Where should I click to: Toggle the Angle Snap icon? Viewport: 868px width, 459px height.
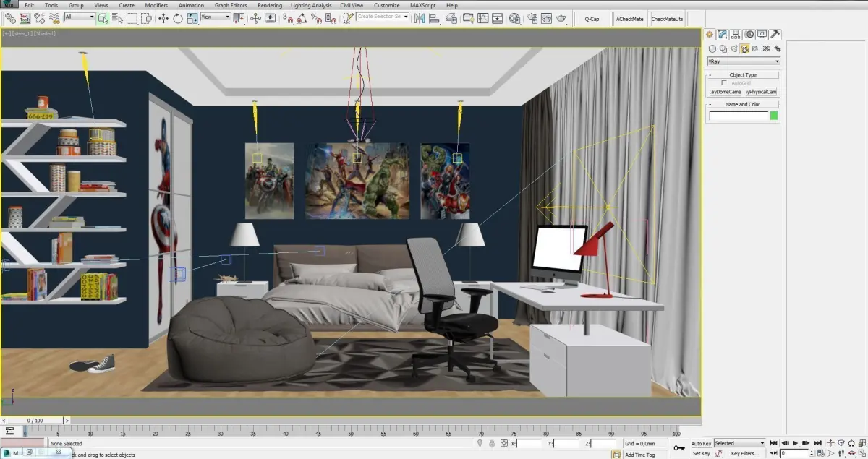pyautogui.click(x=302, y=17)
